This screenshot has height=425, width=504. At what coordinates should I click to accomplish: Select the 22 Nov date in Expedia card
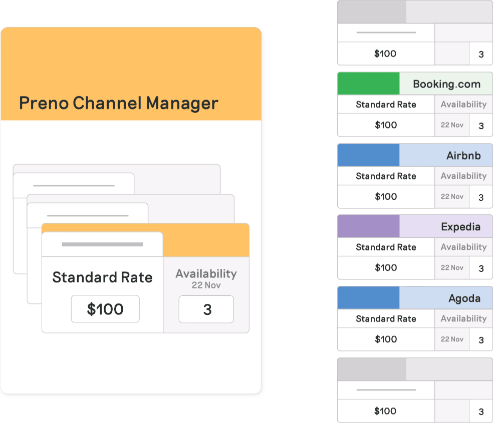452,268
